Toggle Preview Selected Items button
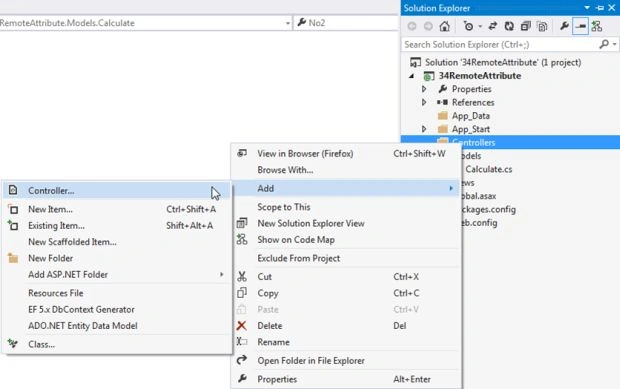Viewport: 620px width, 389px height. [x=580, y=26]
